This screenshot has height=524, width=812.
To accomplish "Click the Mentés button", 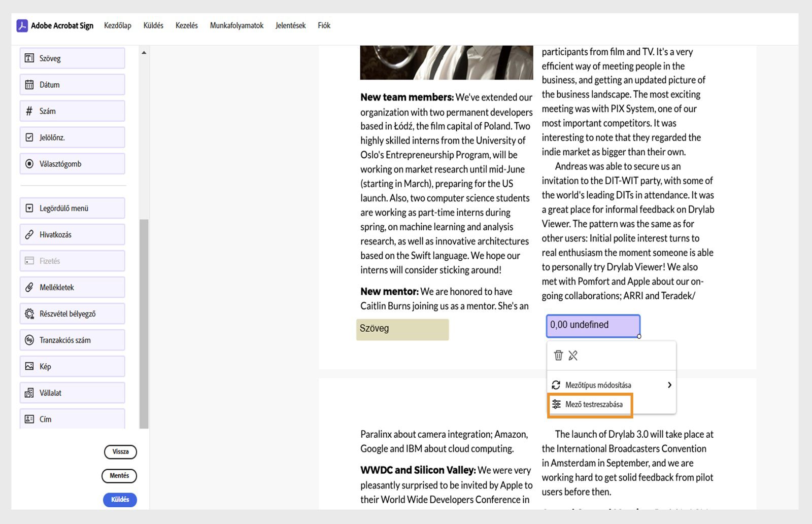I will coord(119,475).
